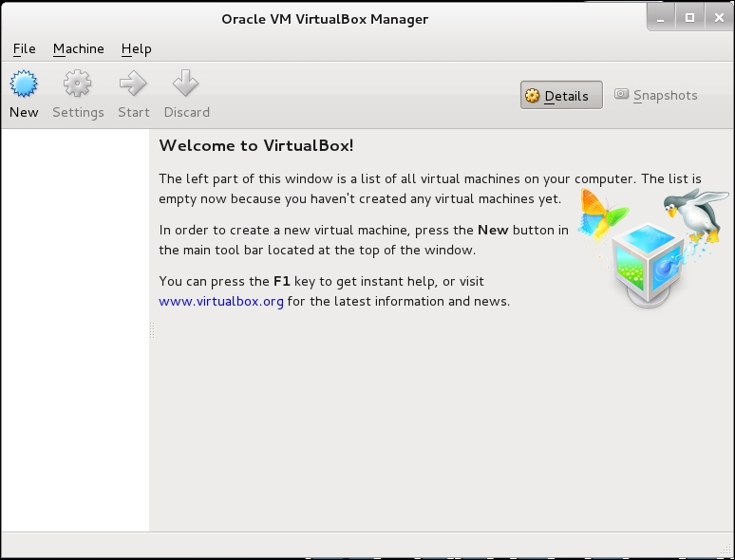Switch to the Details view
The width and height of the screenshot is (735, 560).
tap(561, 95)
